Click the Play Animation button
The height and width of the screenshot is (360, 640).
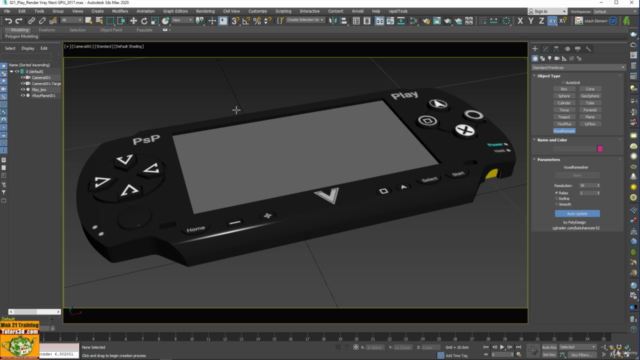tap(502, 347)
